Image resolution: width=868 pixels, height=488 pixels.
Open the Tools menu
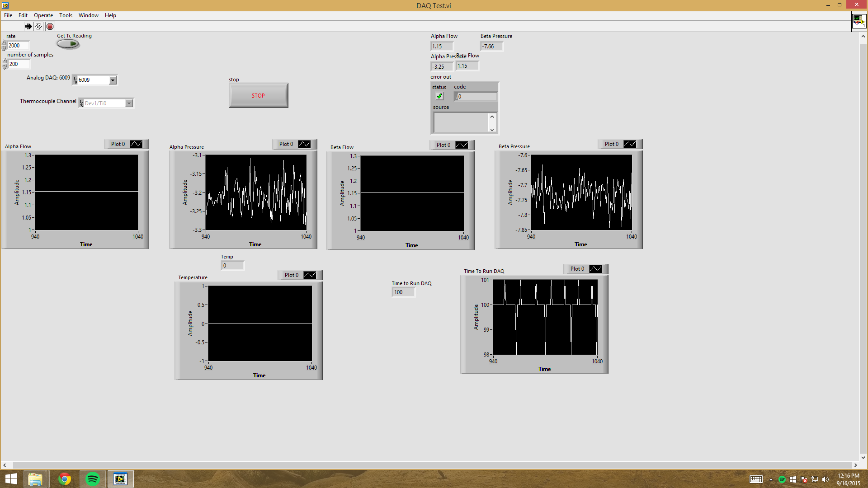tap(66, 15)
